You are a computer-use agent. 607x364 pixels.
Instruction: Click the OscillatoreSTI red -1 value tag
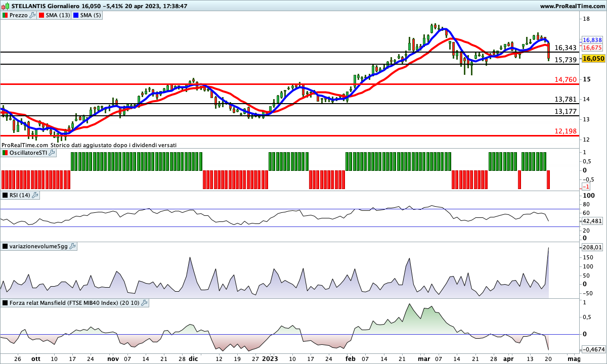click(585, 187)
